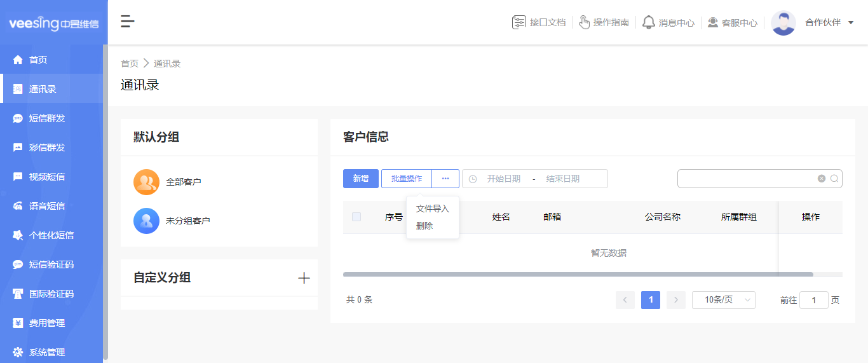Click the 操作指南 label text
868x363 pixels.
pyautogui.click(x=611, y=22)
